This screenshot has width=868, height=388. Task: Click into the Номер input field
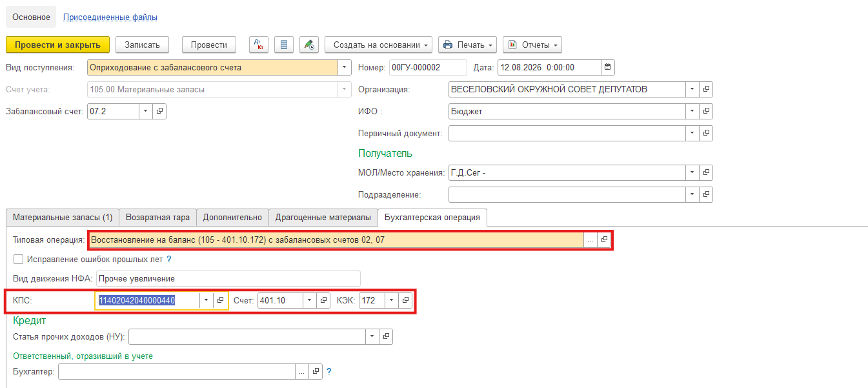(x=428, y=67)
